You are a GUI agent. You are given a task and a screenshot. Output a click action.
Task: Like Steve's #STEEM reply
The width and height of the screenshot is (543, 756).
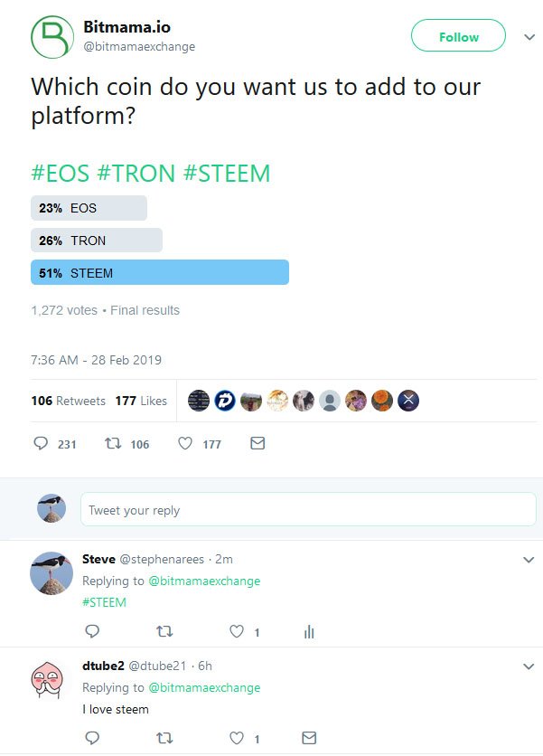[x=237, y=631]
